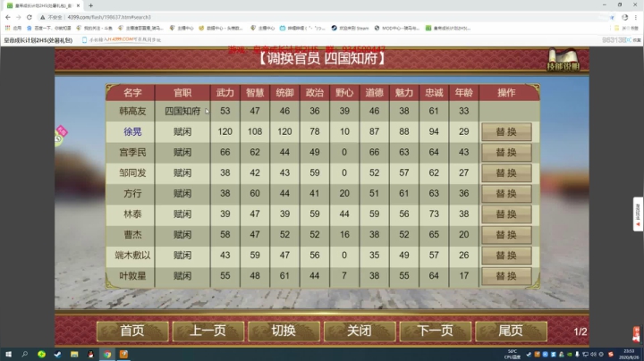The height and width of the screenshot is (361, 644).
Task: Select the 魅力 column header
Action: 404,93
